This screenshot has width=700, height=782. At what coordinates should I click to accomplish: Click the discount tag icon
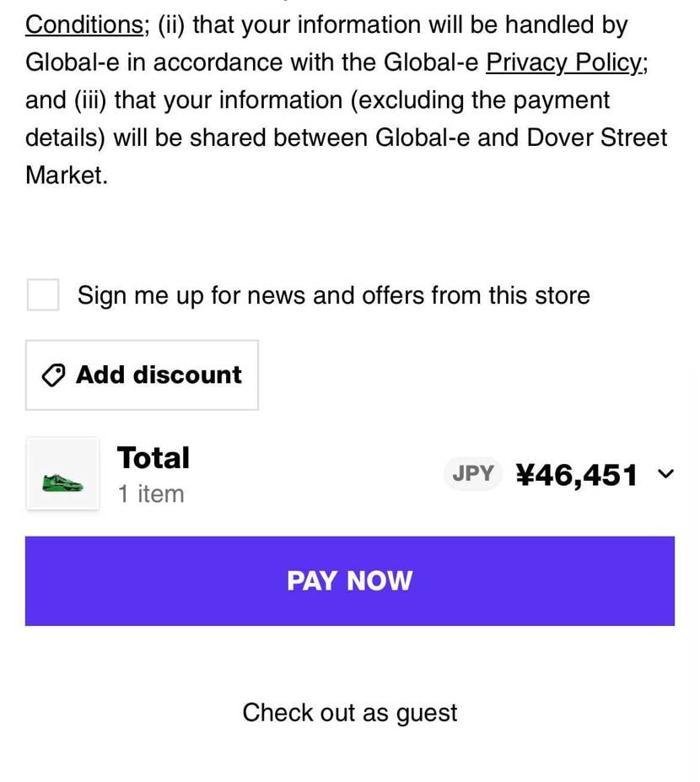coord(54,375)
